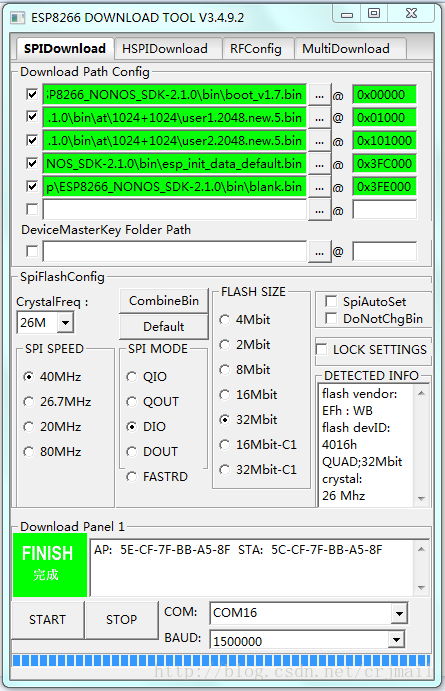This screenshot has width=445, height=691.
Task: Edit the 0x3FE000 address field
Action: click(384, 186)
